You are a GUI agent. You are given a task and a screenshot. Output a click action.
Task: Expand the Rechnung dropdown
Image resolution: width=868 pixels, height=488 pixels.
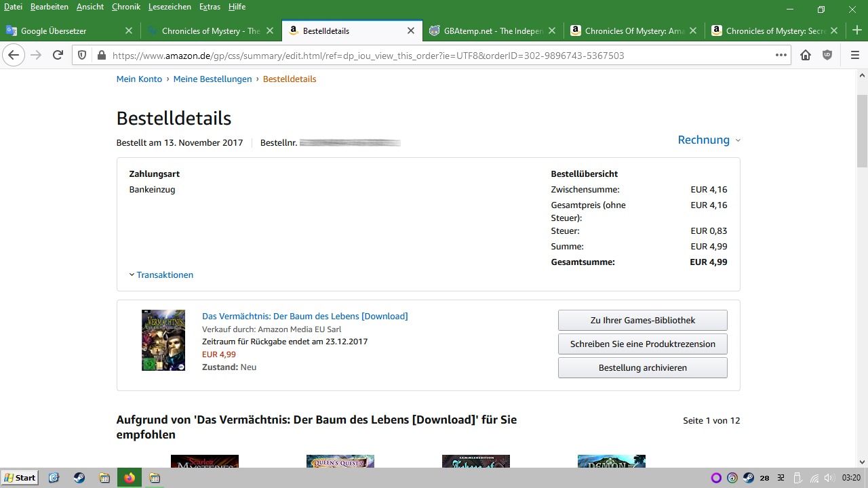point(709,140)
